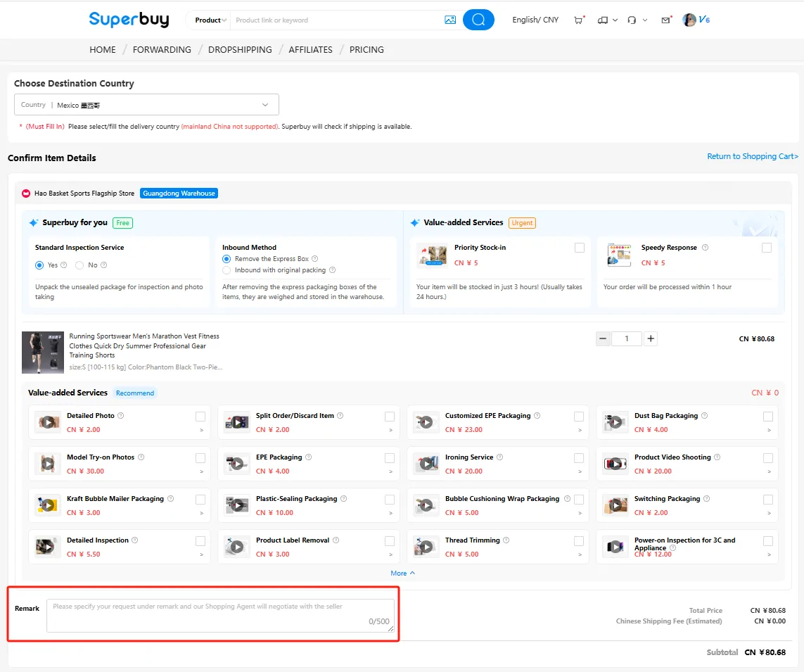Choose Remove the Express Box inbound method
Viewport: 804px width, 672px height.
[226, 259]
